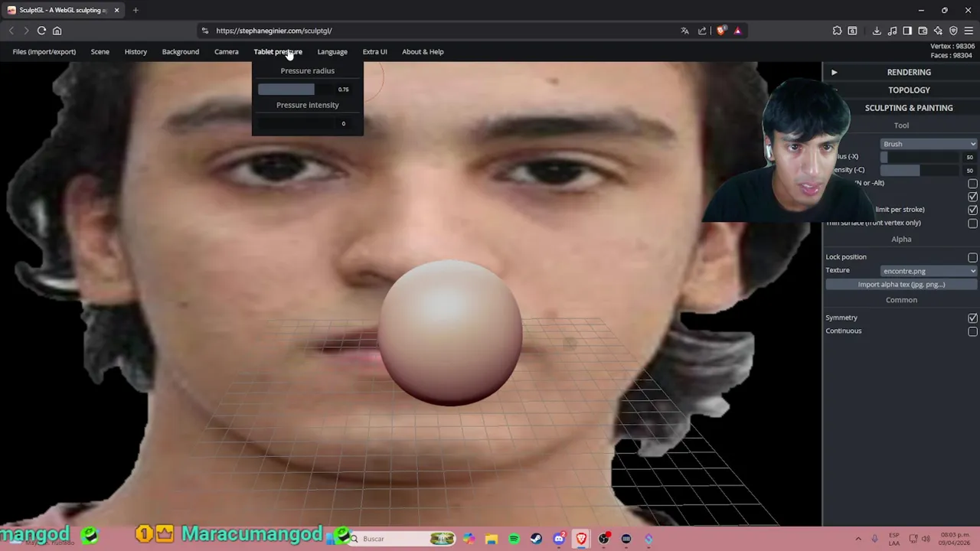This screenshot has width=980, height=551.
Task: Open the History menu
Action: pos(136,52)
